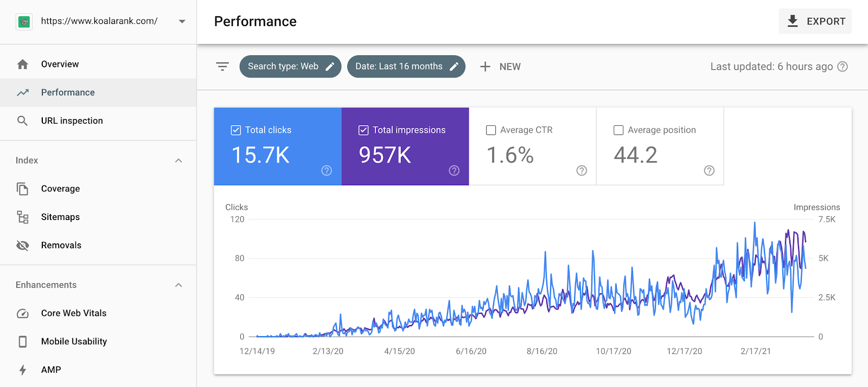Click the plus icon beside NEW
Image resolution: width=868 pixels, height=387 pixels.
485,67
